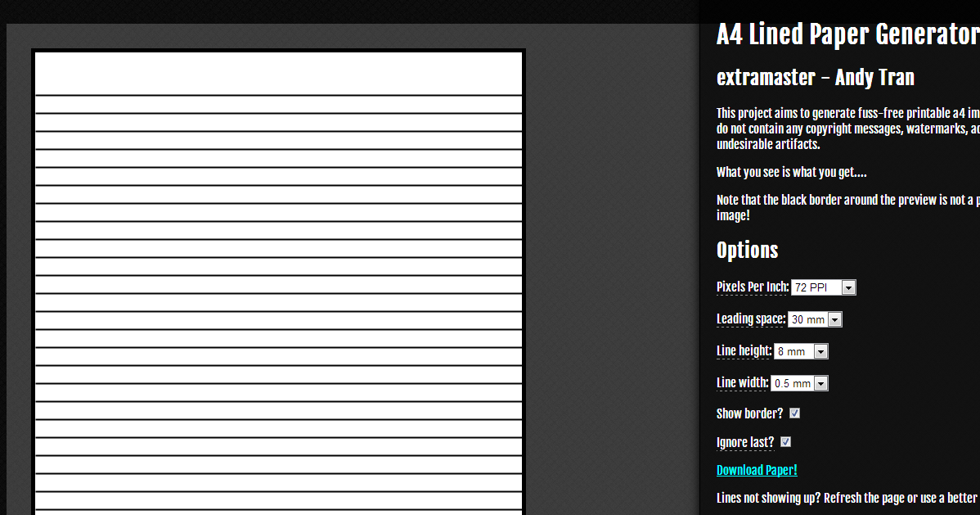The image size is (980, 515).
Task: Click the Pixels Per Inch label
Action: point(751,287)
